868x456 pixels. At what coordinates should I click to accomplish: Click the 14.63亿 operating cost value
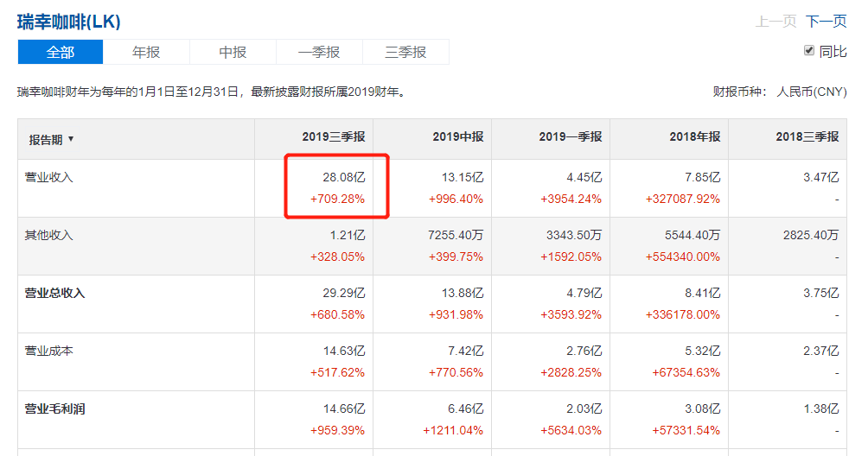(x=344, y=351)
